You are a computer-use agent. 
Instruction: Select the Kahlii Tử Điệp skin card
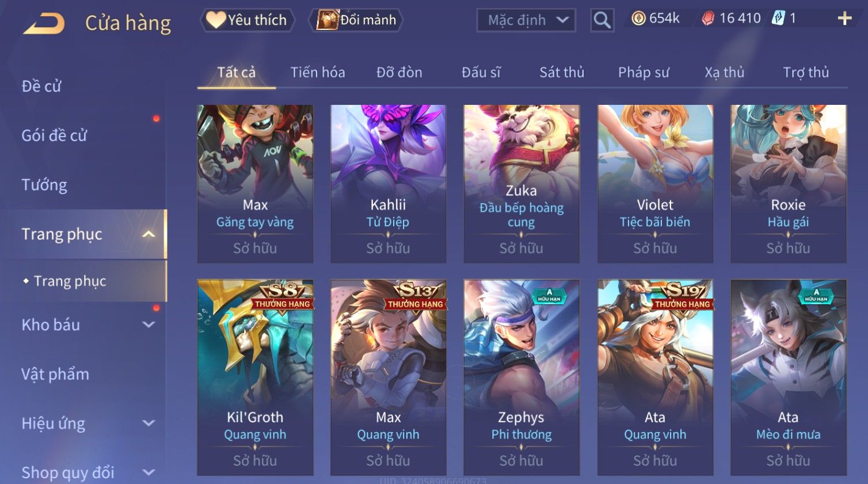coord(388,184)
